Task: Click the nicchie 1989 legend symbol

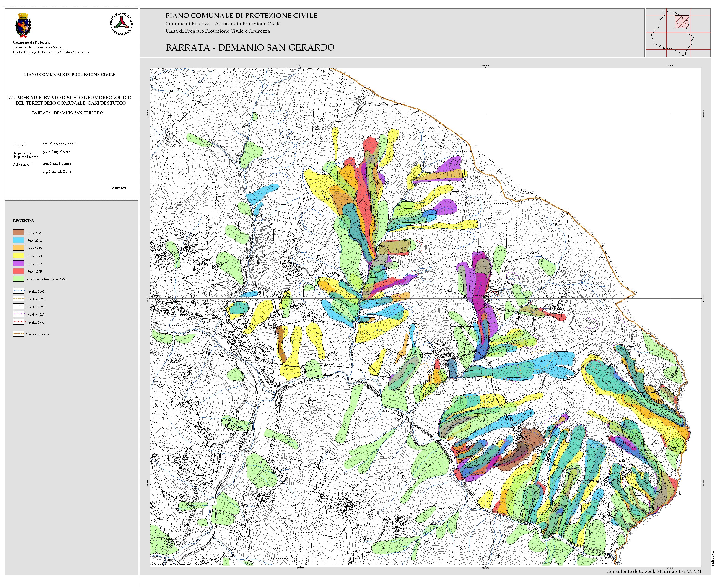Action: (19, 314)
